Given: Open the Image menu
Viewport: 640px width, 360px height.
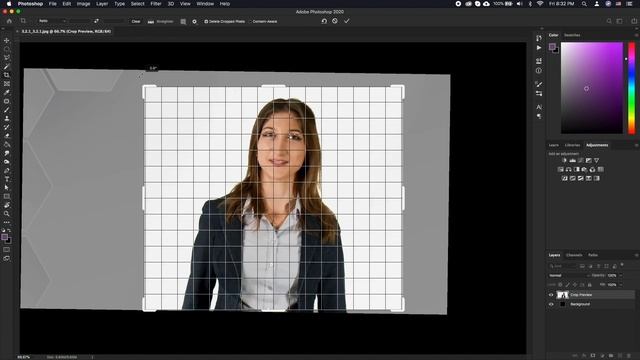Looking at the screenshot, I should pyautogui.click(x=83, y=4).
